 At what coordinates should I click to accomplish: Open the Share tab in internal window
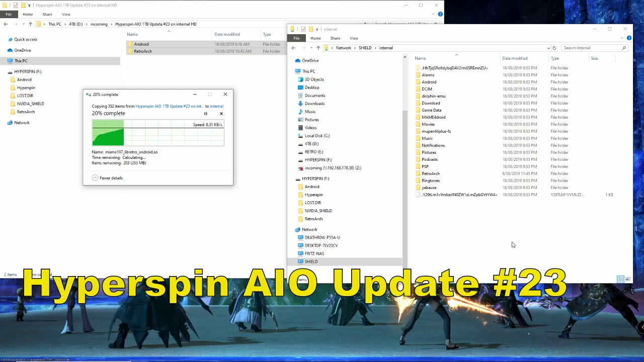click(335, 38)
